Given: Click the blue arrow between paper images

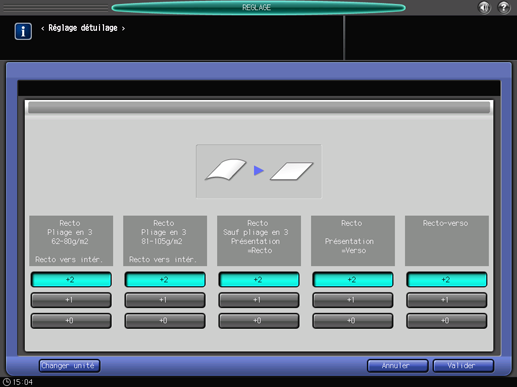Looking at the screenshot, I should click(259, 171).
